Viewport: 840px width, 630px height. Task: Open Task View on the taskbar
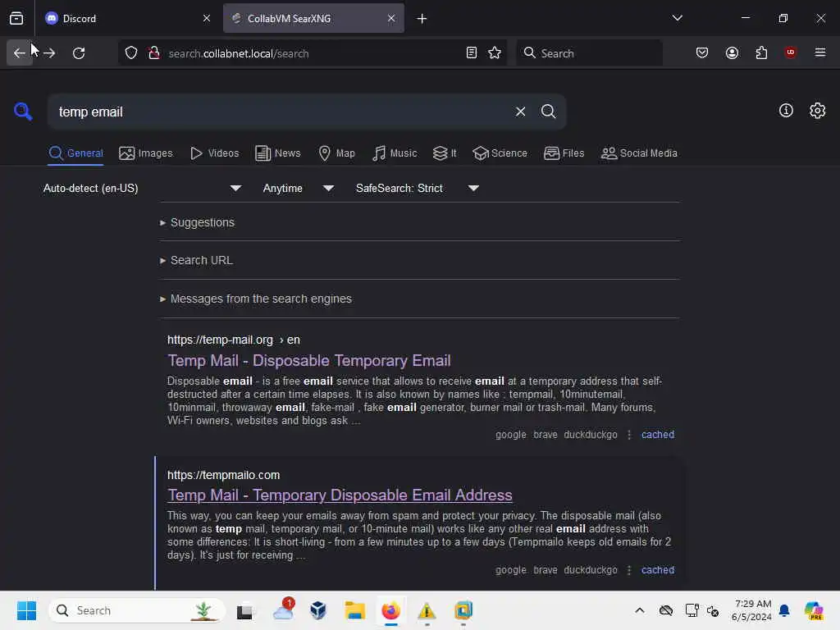[244, 610]
